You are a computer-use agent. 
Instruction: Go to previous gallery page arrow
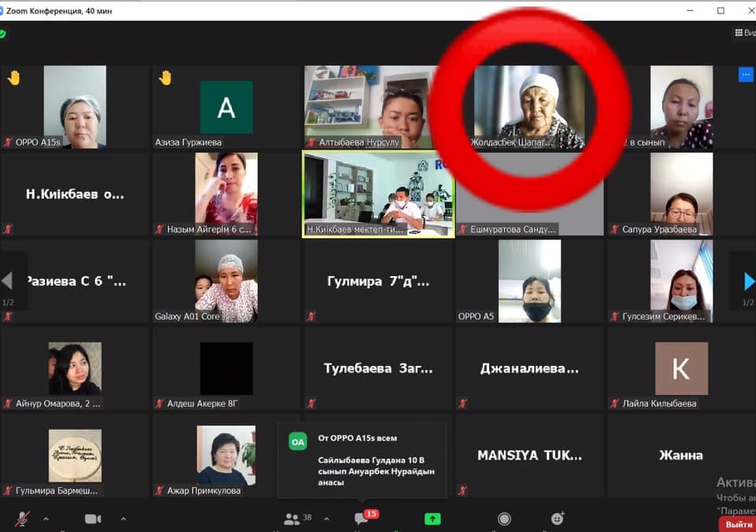7,280
